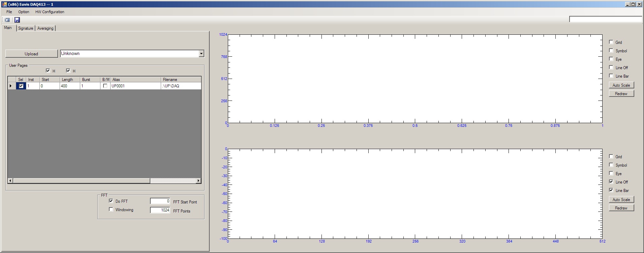The width and height of the screenshot is (644, 253).
Task: Click the Burst column header
Action: point(90,80)
